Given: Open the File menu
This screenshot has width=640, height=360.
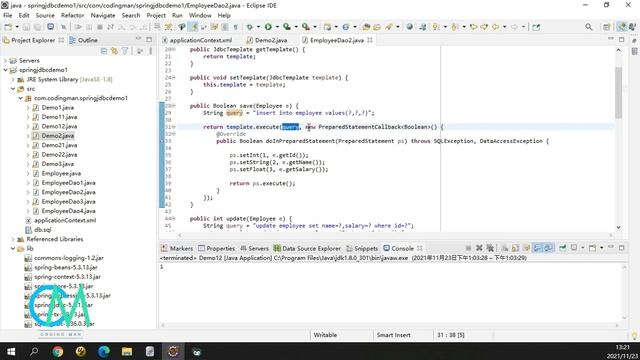Looking at the screenshot, I should click(8, 16).
